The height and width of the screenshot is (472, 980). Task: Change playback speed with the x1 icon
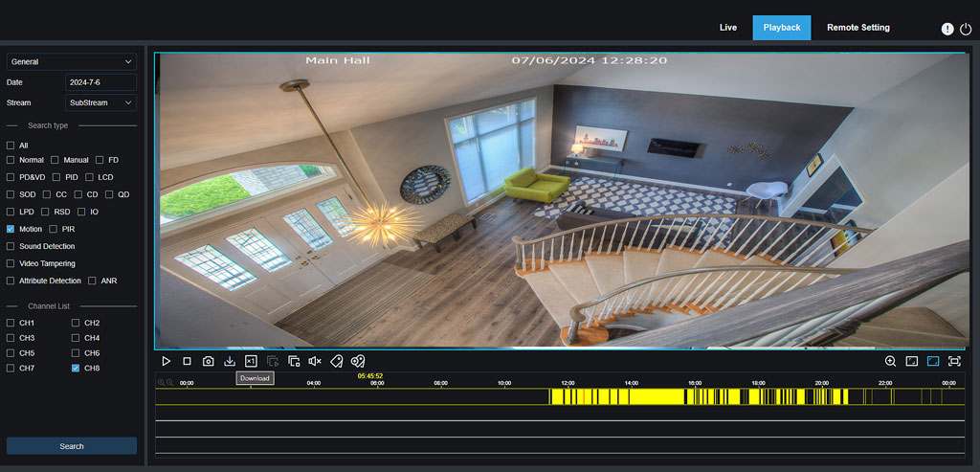(251, 361)
